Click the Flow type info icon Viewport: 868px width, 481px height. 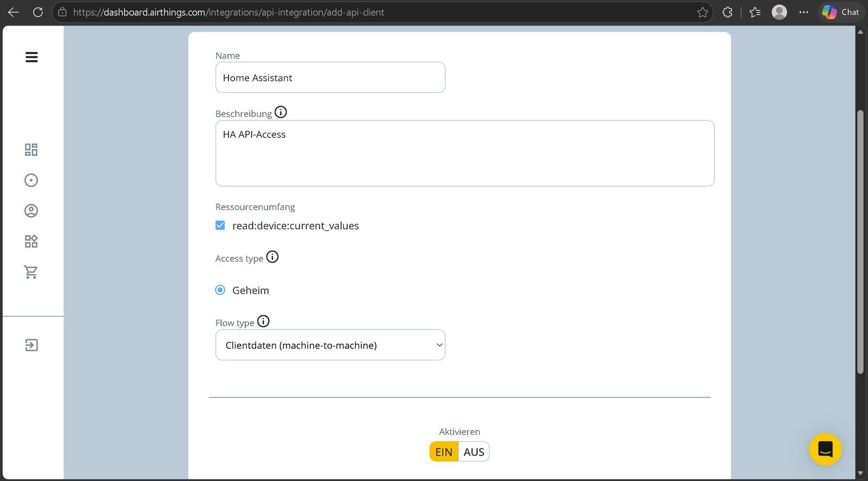[263, 321]
